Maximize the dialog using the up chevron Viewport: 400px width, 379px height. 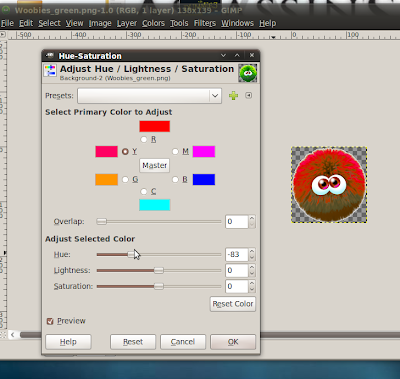pyautogui.click(x=237, y=55)
